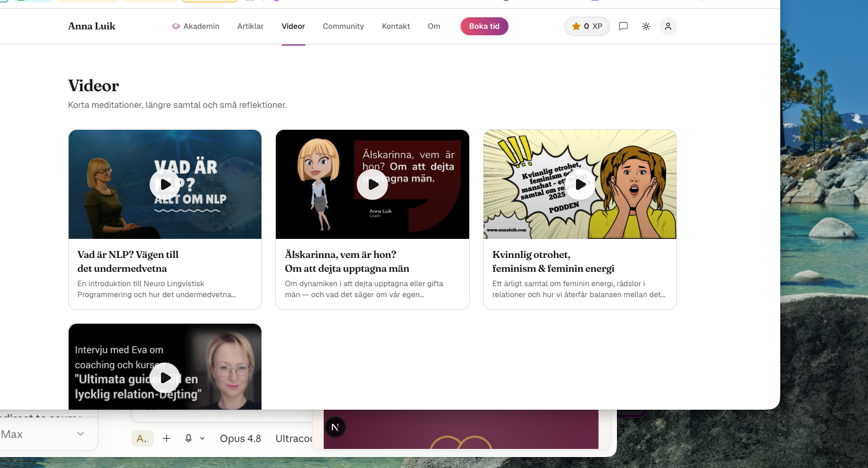Open the Akademin page from navigation
This screenshot has width=868, height=468.
pos(196,26)
